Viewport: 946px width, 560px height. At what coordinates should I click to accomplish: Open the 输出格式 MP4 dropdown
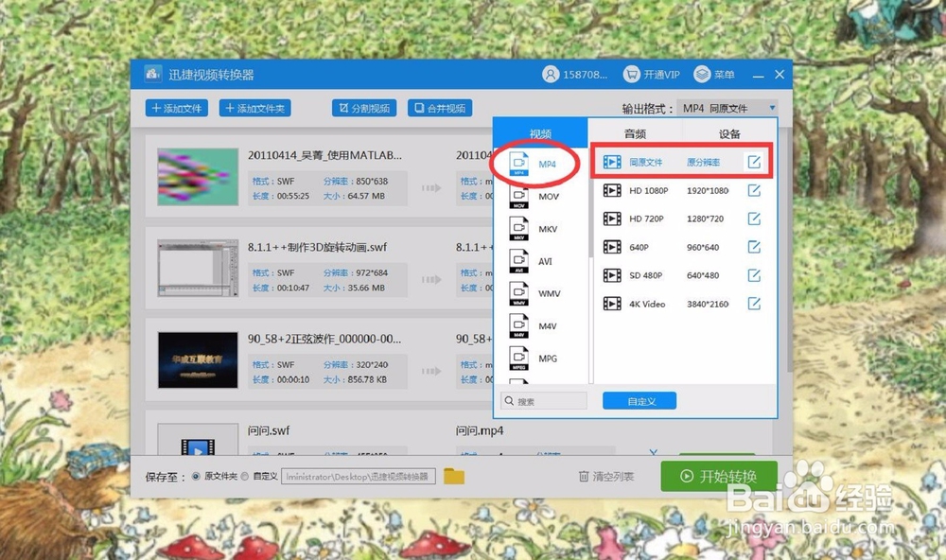pos(716,108)
